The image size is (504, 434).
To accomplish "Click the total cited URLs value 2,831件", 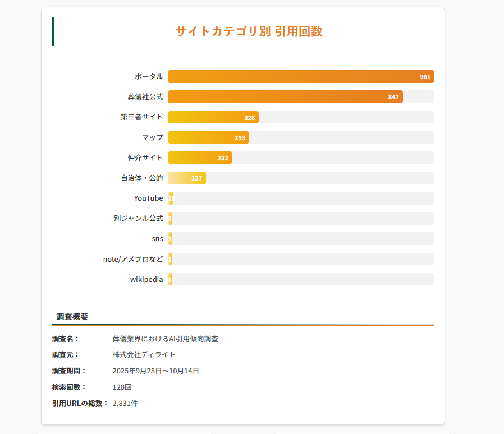I will tap(125, 403).
